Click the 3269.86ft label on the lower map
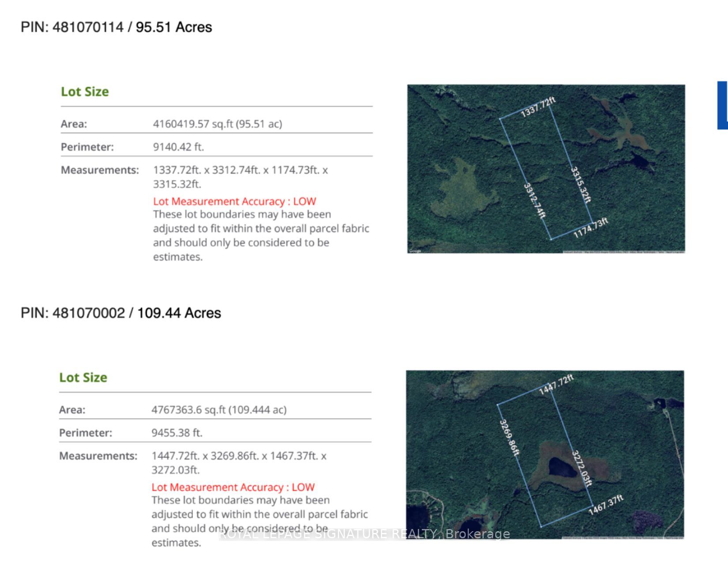This screenshot has height=563, width=728. point(510,438)
